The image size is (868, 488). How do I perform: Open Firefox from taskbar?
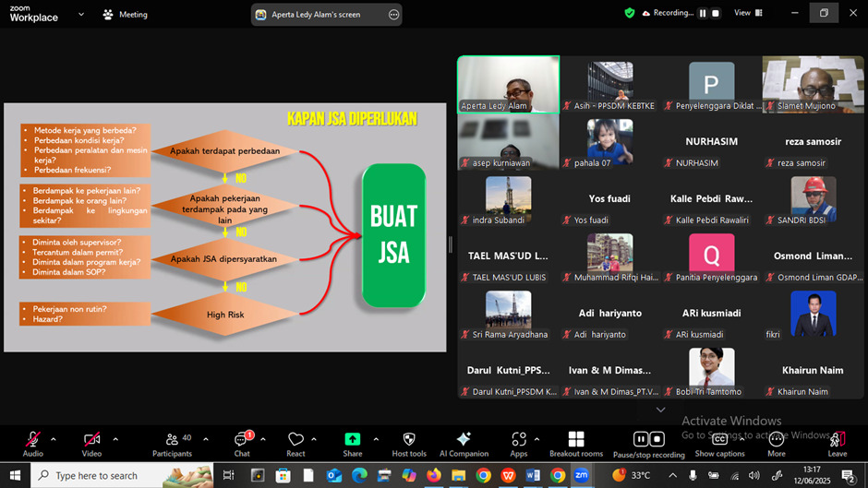coord(433,475)
